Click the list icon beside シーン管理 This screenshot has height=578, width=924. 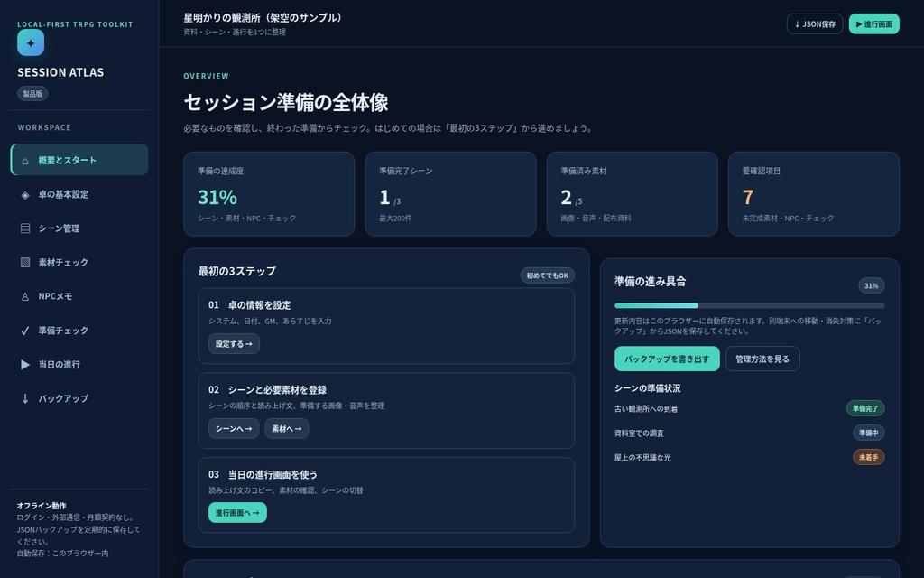pos(25,228)
